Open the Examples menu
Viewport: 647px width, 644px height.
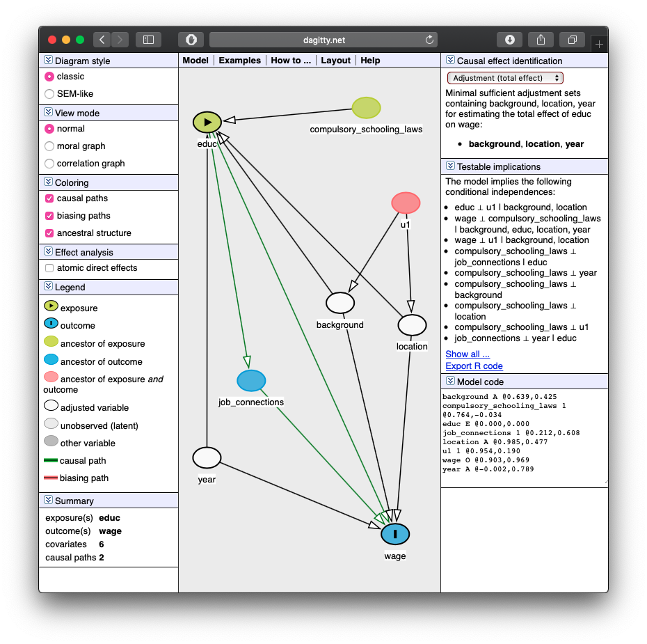[239, 61]
